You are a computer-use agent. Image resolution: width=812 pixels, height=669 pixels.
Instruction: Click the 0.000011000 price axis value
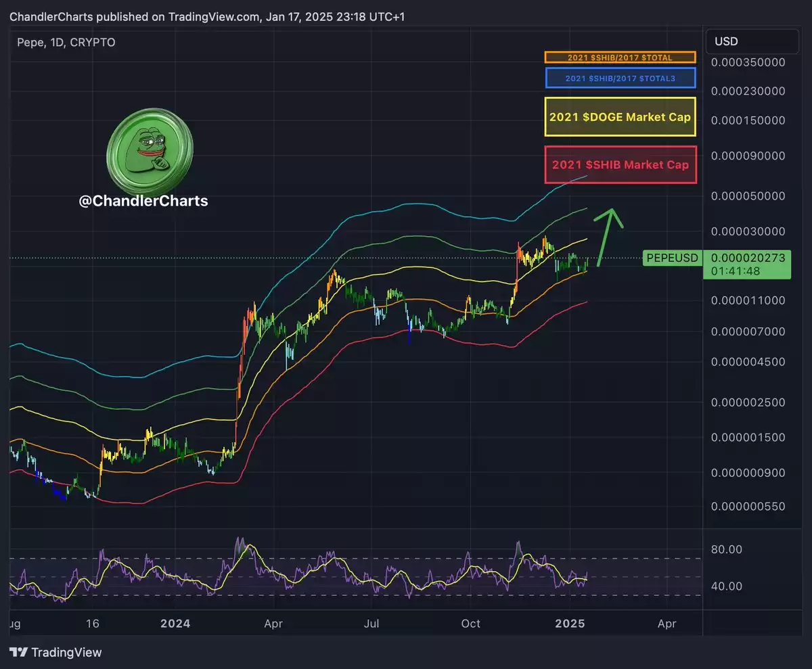coord(748,300)
